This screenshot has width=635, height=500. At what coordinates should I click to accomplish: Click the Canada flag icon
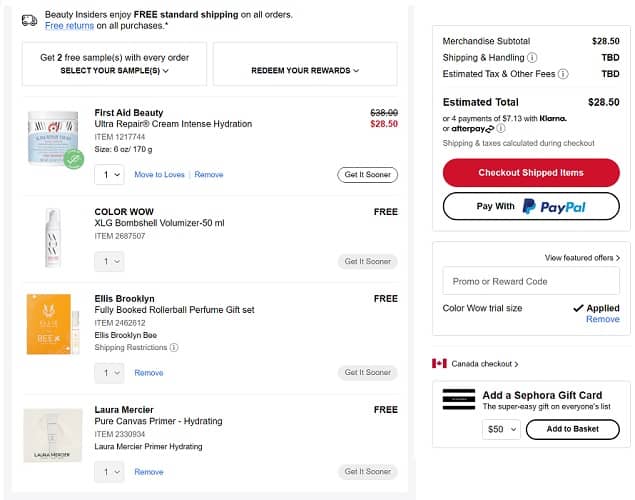(x=438, y=363)
